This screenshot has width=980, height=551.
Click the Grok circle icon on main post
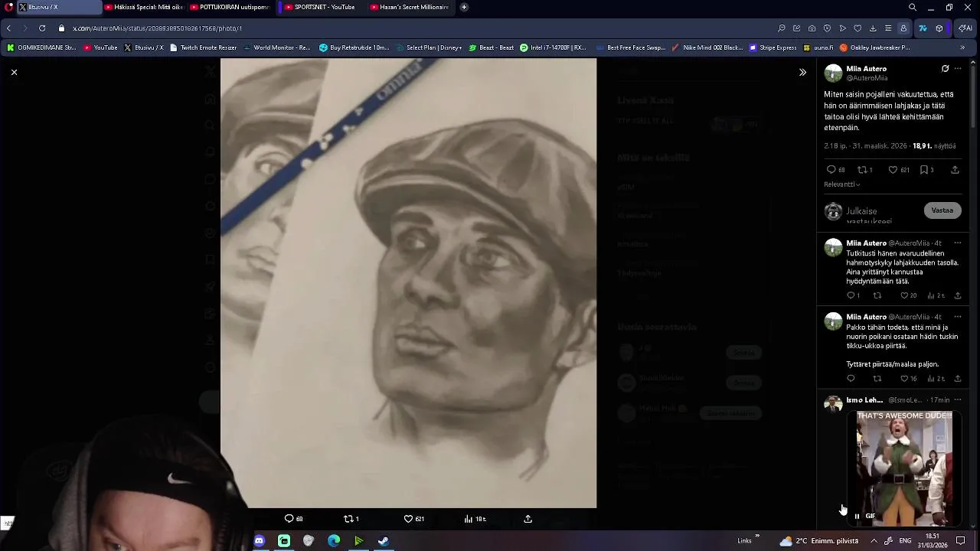click(x=945, y=69)
